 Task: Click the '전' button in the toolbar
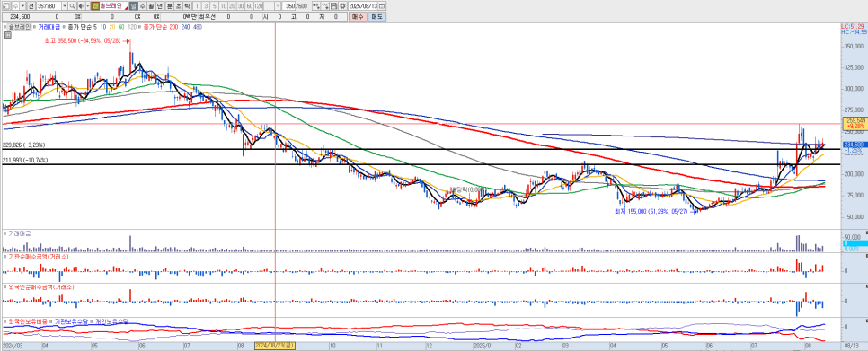click(31, 5)
